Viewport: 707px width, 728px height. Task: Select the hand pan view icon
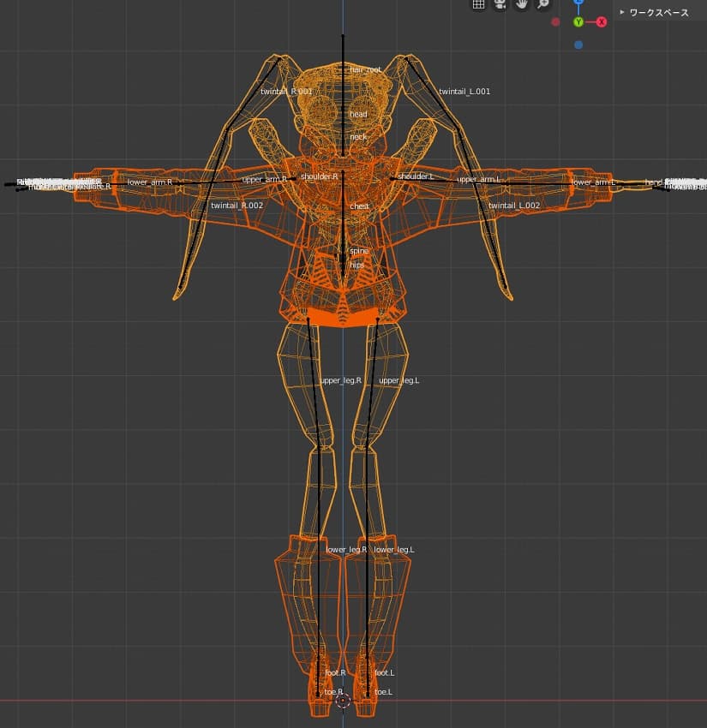(522, 4)
